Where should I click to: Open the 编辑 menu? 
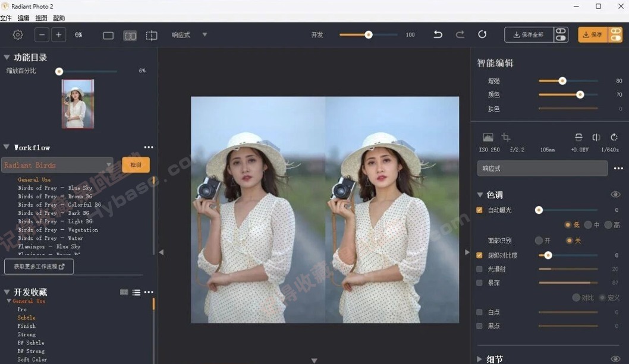tap(23, 18)
